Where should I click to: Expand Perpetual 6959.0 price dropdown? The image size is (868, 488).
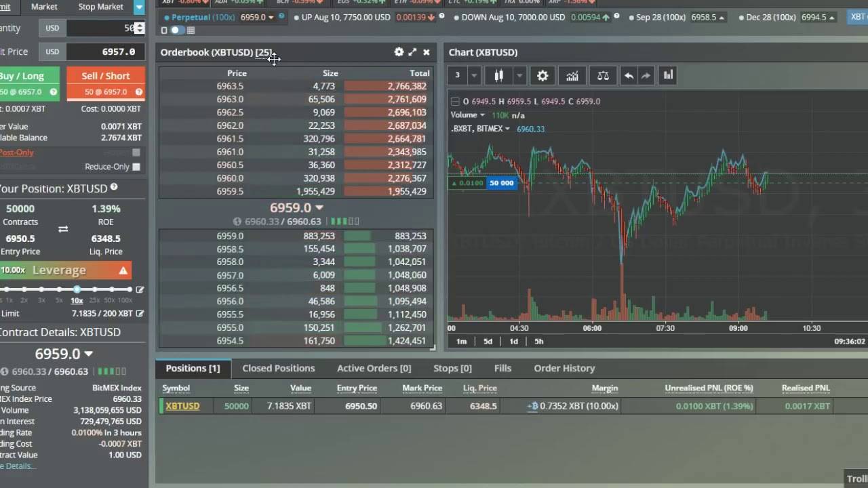pyautogui.click(x=271, y=18)
